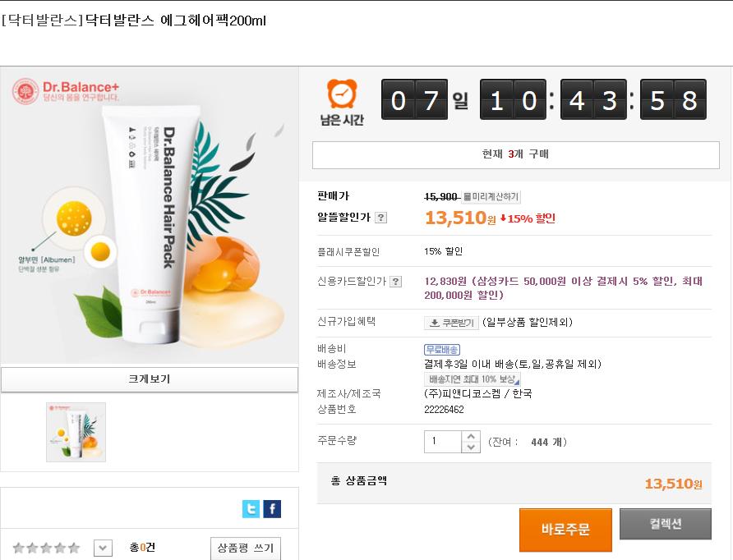Click the alarm clock remaining-time icon

pyautogui.click(x=342, y=95)
